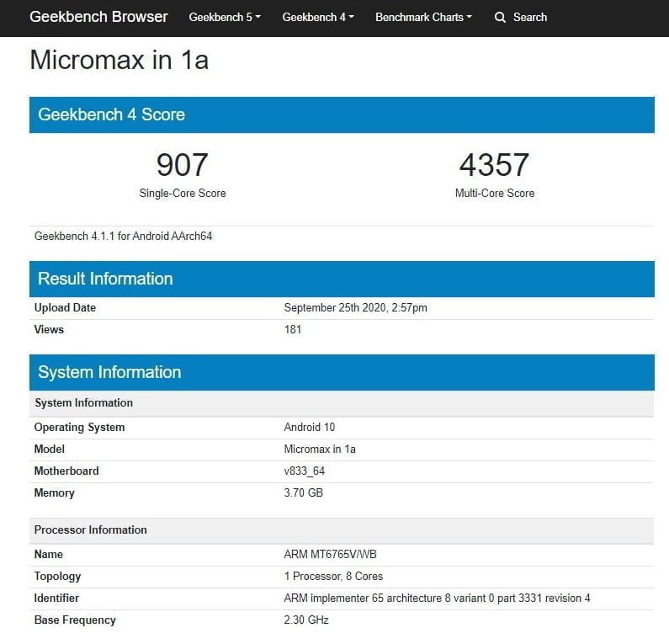The width and height of the screenshot is (669, 644).
Task: Click the Model label
Action: [x=49, y=449]
